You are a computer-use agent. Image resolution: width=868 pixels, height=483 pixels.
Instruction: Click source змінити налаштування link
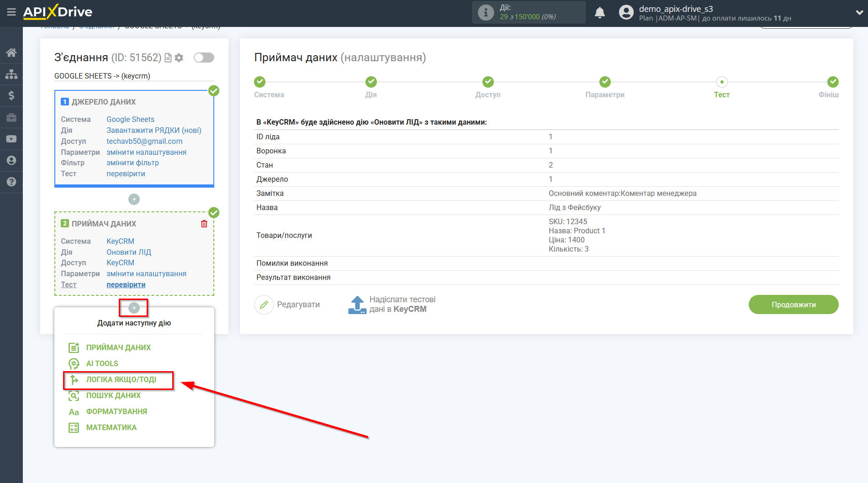(x=146, y=152)
